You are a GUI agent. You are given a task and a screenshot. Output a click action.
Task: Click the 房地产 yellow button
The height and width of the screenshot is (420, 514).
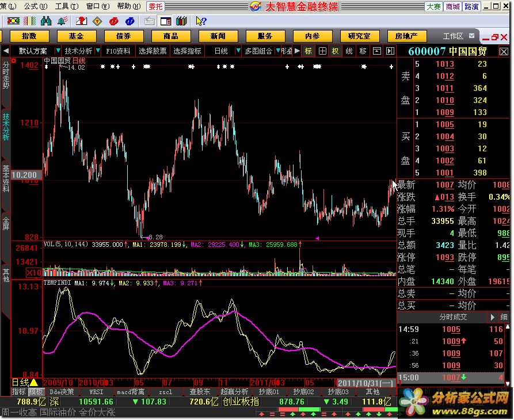(407, 36)
